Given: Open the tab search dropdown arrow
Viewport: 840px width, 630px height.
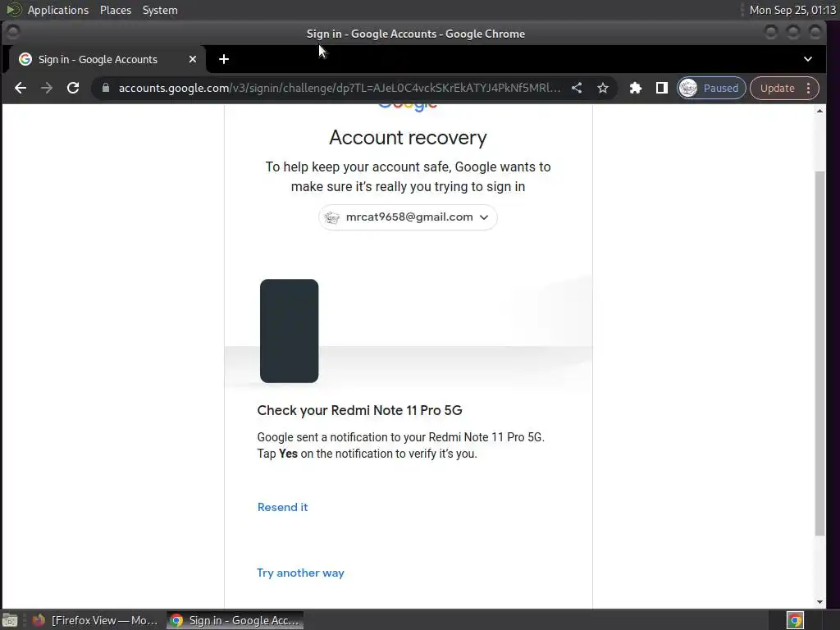Looking at the screenshot, I should click(x=808, y=59).
